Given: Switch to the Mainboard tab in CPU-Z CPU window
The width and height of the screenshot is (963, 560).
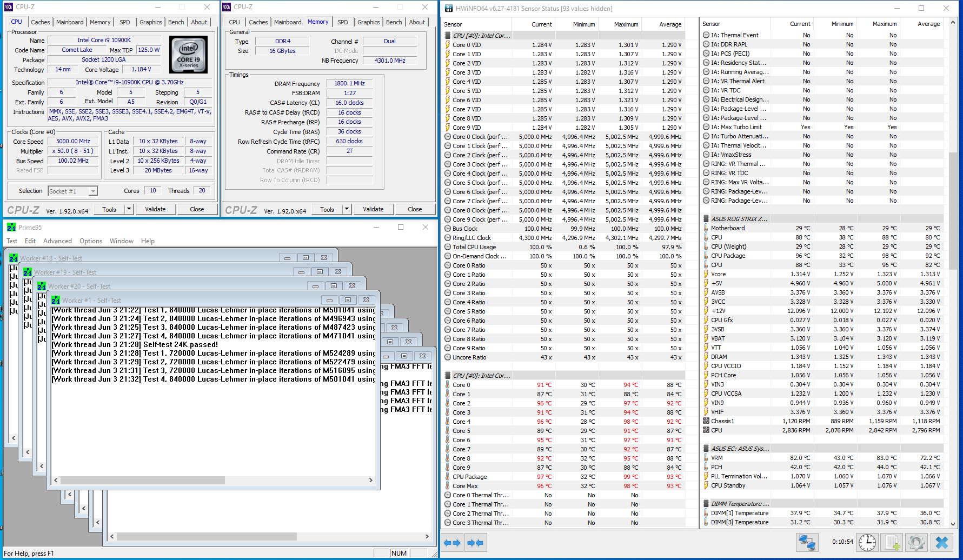Looking at the screenshot, I should tap(70, 22).
